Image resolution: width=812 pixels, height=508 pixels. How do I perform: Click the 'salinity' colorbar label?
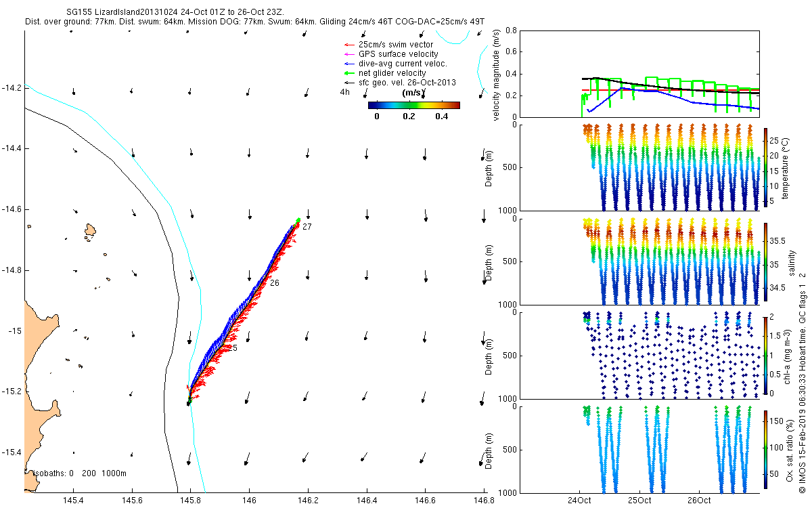792,261
